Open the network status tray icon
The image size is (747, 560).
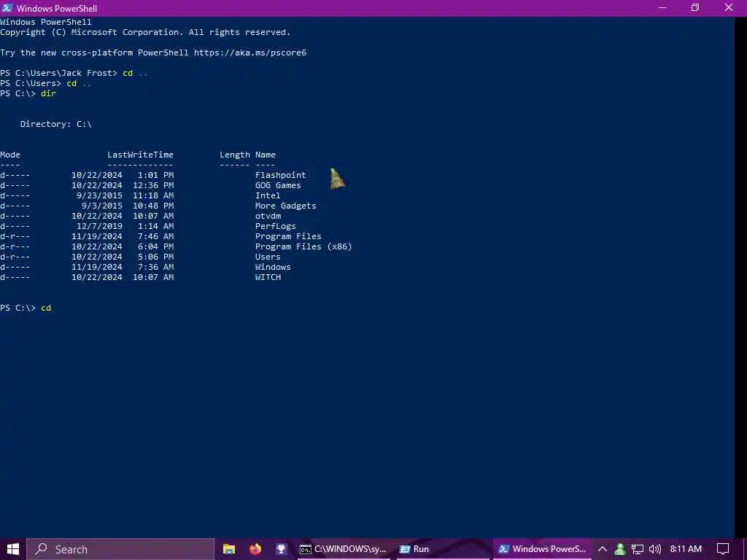click(x=638, y=549)
